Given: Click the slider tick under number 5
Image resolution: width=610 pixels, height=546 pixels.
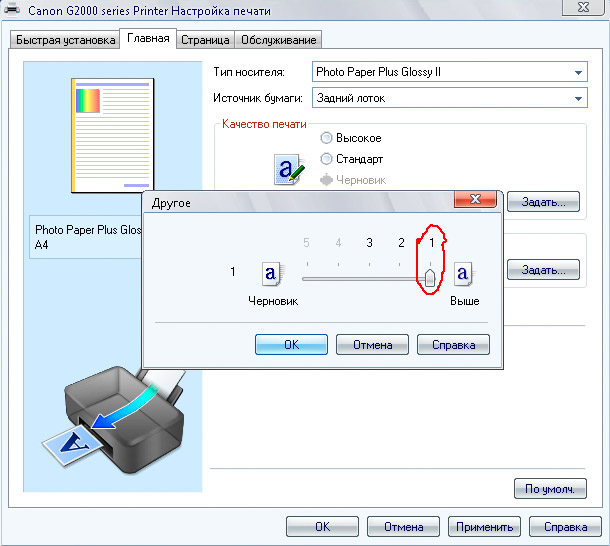Looking at the screenshot, I should click(307, 264).
